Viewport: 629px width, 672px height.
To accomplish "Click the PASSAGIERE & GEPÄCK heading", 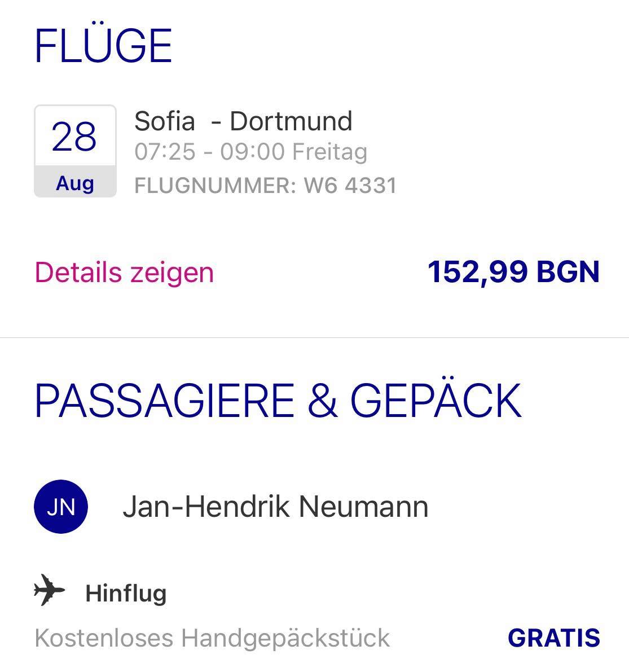I will [x=278, y=401].
